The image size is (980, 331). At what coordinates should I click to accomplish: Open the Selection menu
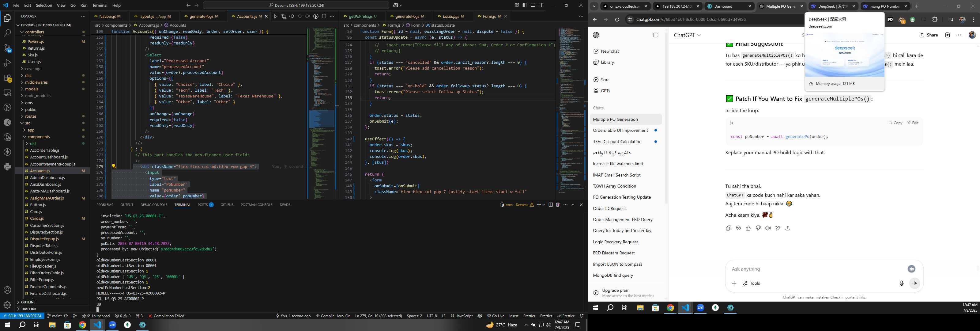(x=44, y=5)
